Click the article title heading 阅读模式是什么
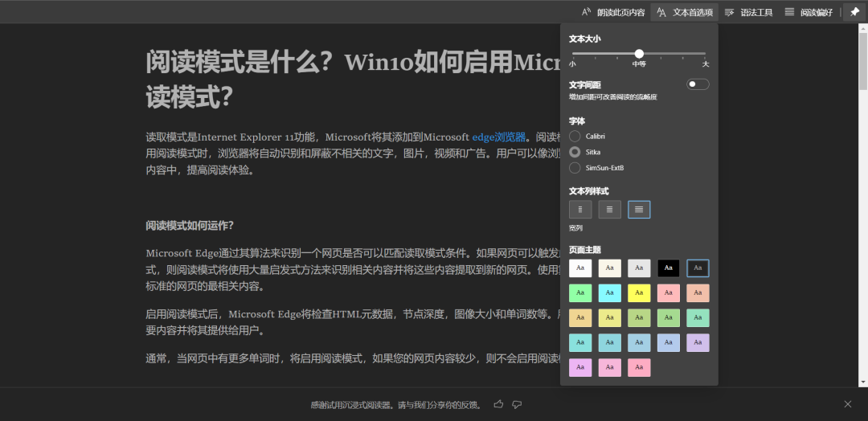 pos(353,79)
